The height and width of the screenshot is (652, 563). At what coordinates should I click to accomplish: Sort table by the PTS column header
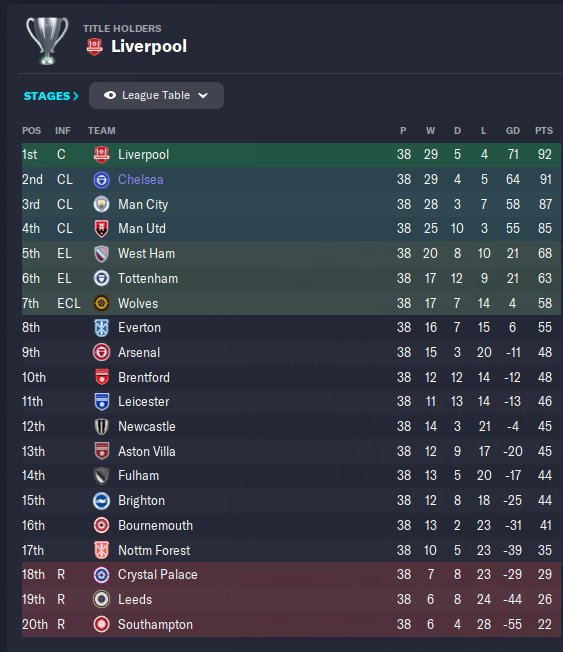544,131
